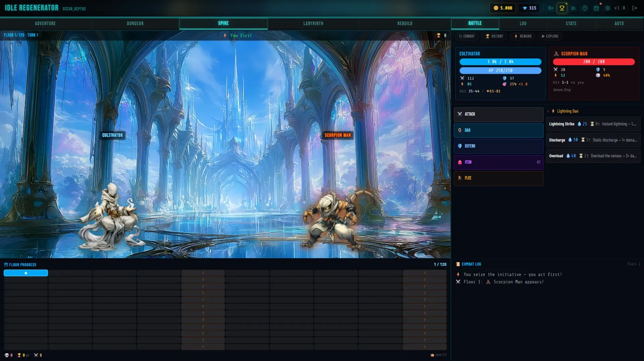This screenshot has height=361, width=644.
Task: Select the Reward phase chip
Action: pos(523,36)
